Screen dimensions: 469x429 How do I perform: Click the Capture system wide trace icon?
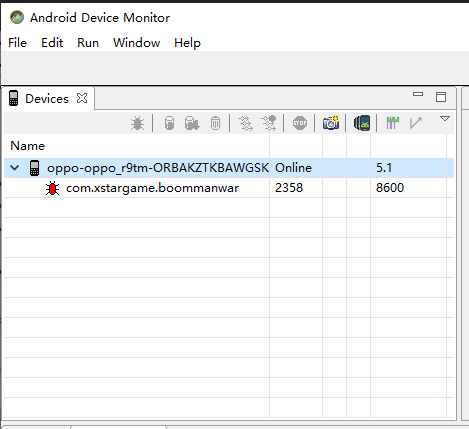pos(392,123)
